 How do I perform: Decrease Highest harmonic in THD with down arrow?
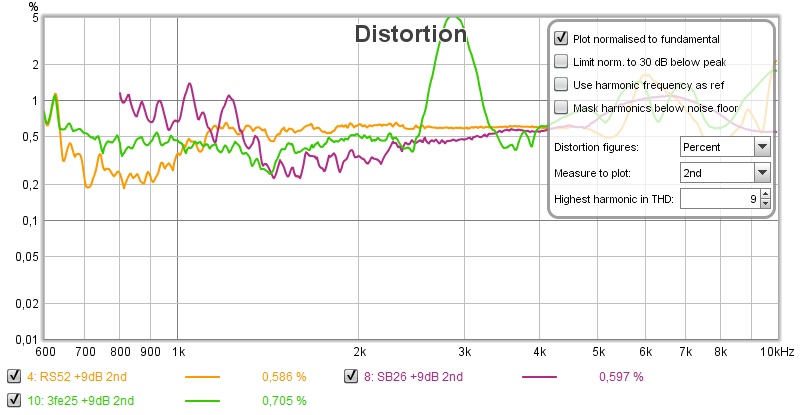[x=765, y=205]
